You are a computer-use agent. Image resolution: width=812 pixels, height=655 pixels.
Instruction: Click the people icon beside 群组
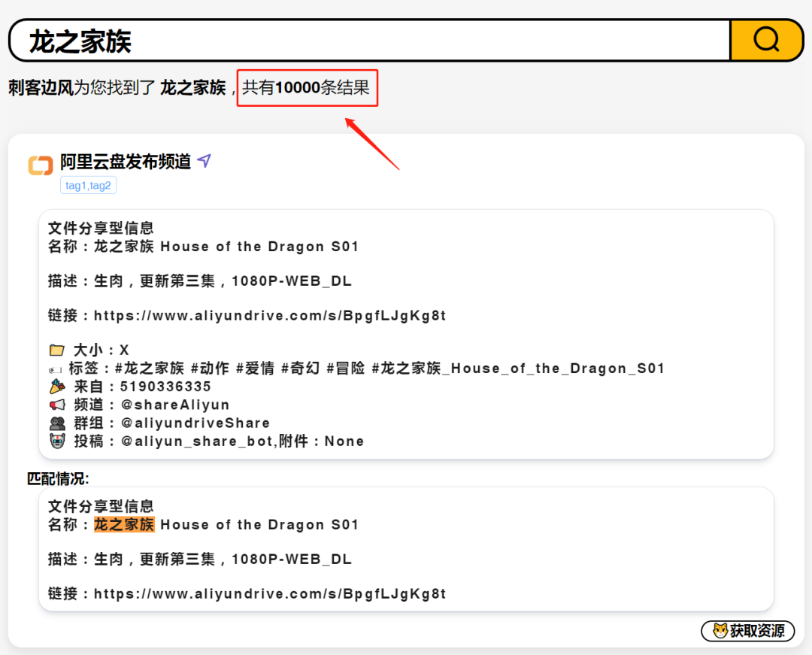tap(57, 423)
